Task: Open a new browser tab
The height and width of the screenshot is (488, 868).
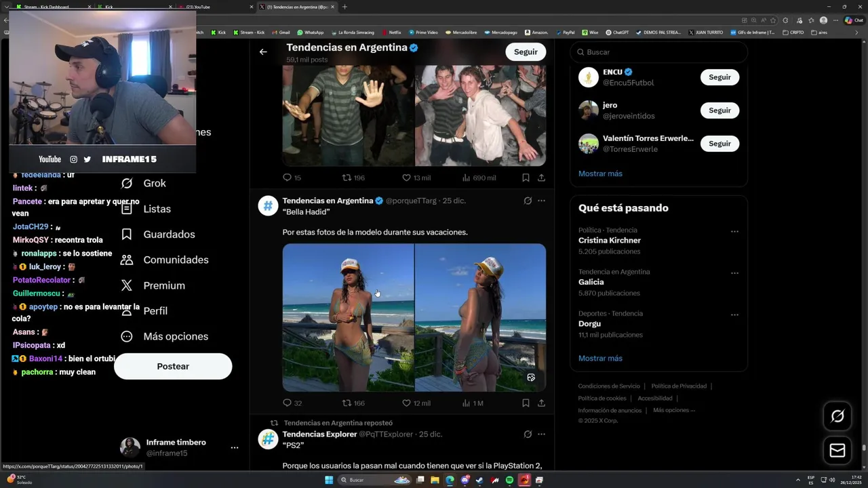Action: point(344,7)
